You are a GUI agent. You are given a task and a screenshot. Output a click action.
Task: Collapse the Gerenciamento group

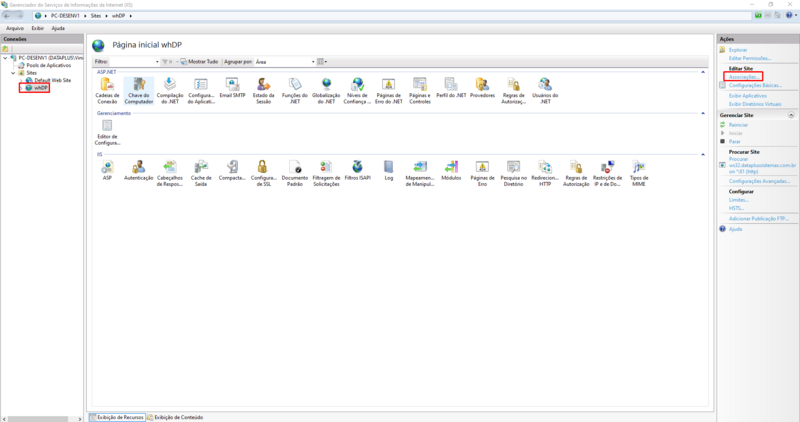coord(703,113)
